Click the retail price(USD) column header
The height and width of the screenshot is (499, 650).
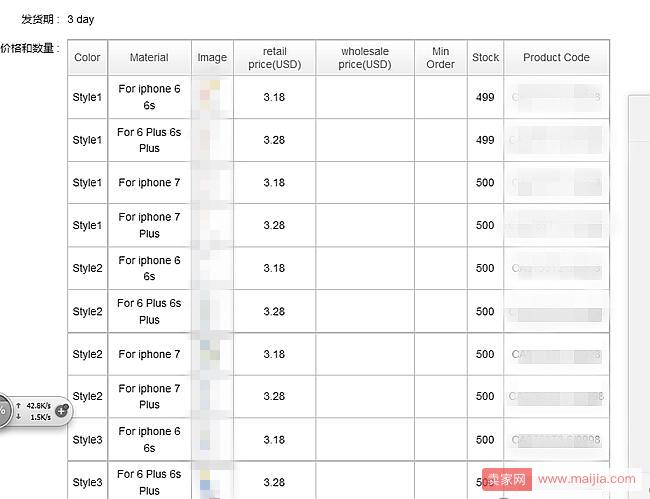pos(274,58)
